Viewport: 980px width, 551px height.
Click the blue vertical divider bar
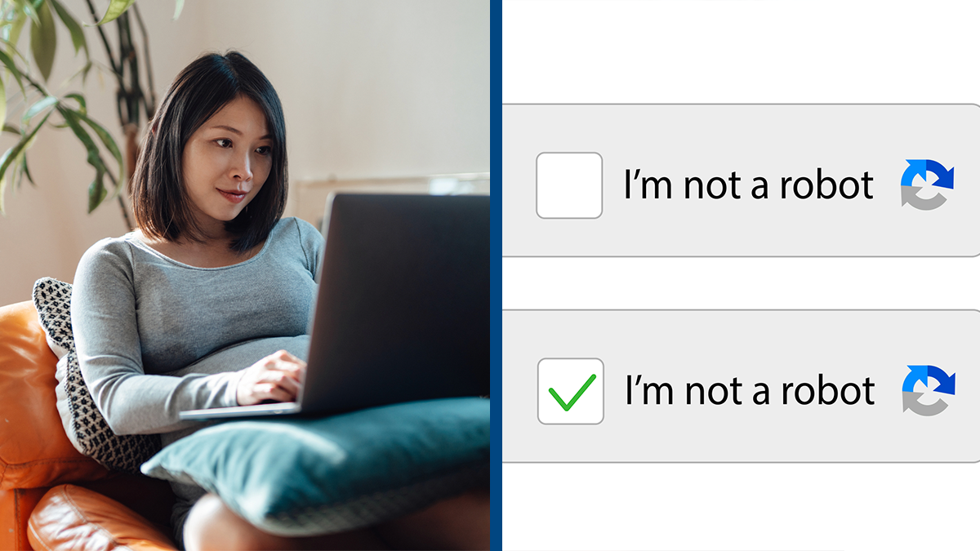496,275
